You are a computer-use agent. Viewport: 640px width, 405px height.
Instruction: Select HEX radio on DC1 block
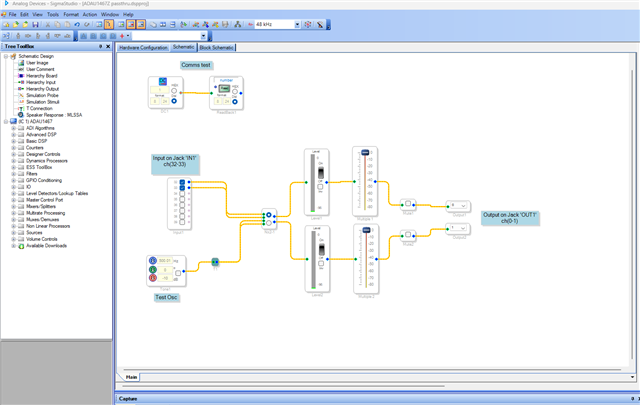[174, 91]
